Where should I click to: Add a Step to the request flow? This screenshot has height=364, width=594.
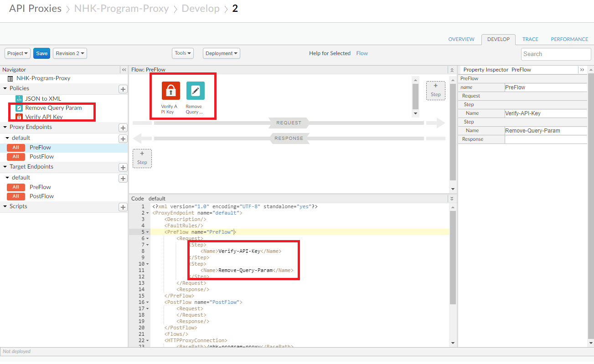(435, 90)
